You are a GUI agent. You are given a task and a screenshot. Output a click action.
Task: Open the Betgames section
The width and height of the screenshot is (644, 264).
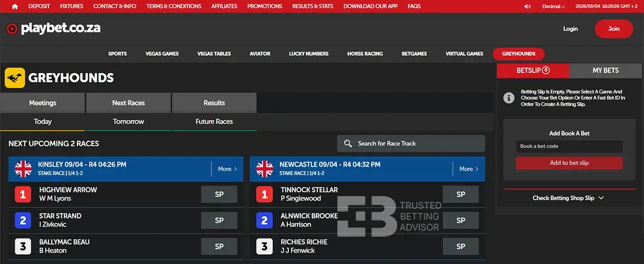pyautogui.click(x=414, y=54)
